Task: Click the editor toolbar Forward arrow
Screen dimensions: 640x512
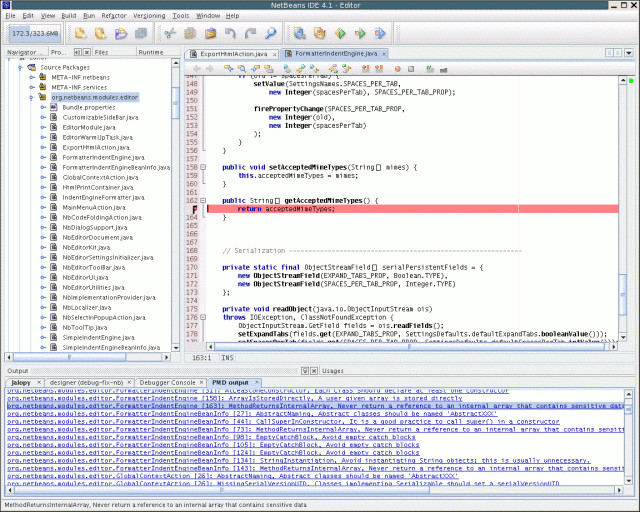Action: pyautogui.click(x=210, y=69)
